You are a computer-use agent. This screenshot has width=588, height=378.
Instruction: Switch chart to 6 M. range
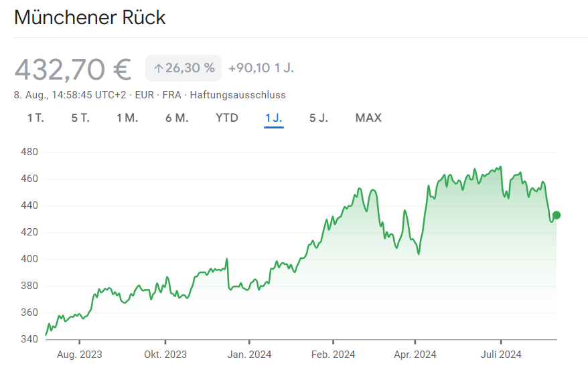coord(177,118)
